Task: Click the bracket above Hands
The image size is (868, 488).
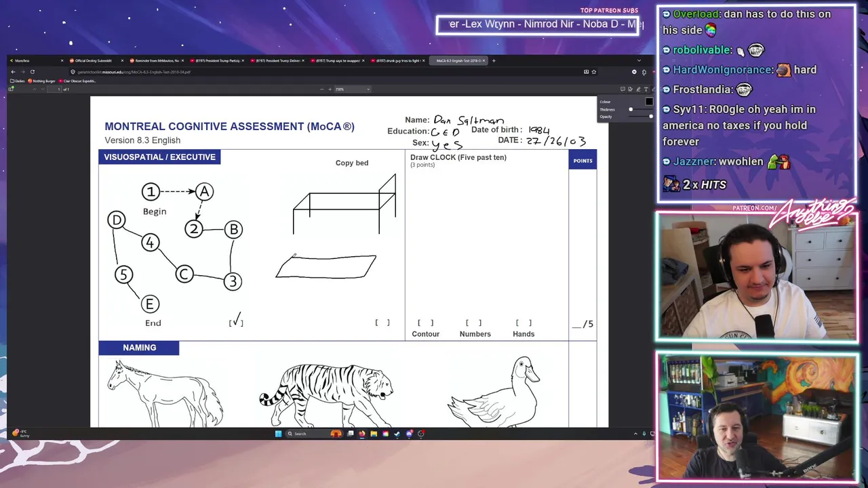Action: pyautogui.click(x=524, y=323)
